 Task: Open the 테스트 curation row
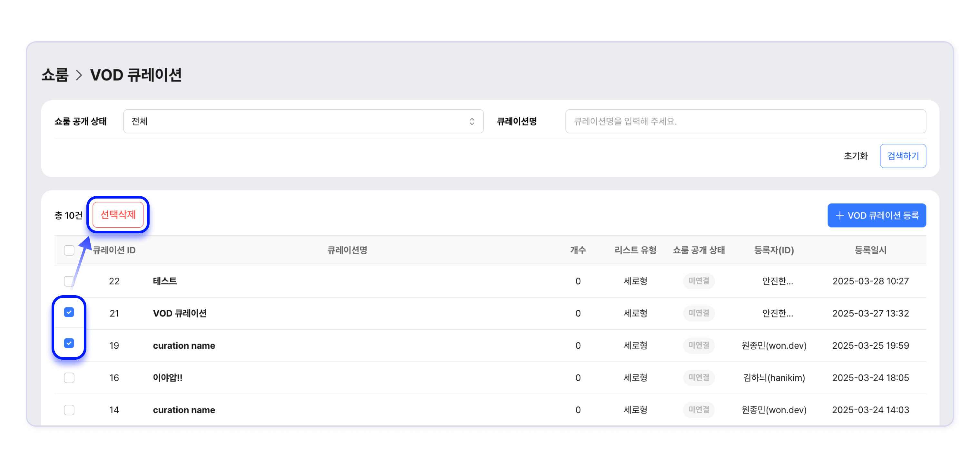click(165, 281)
